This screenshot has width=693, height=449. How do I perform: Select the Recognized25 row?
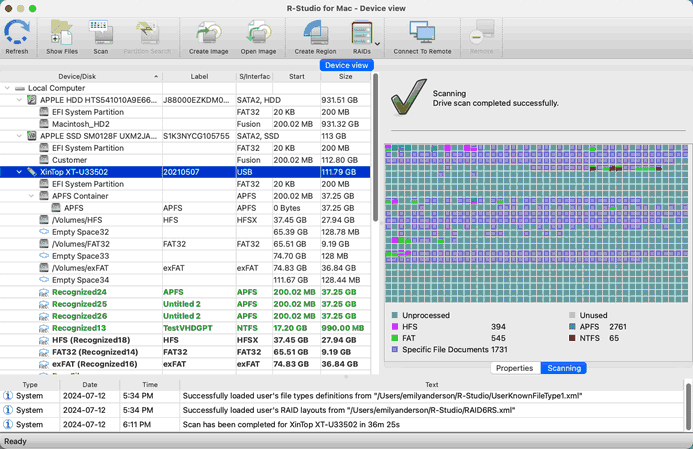tap(185, 304)
